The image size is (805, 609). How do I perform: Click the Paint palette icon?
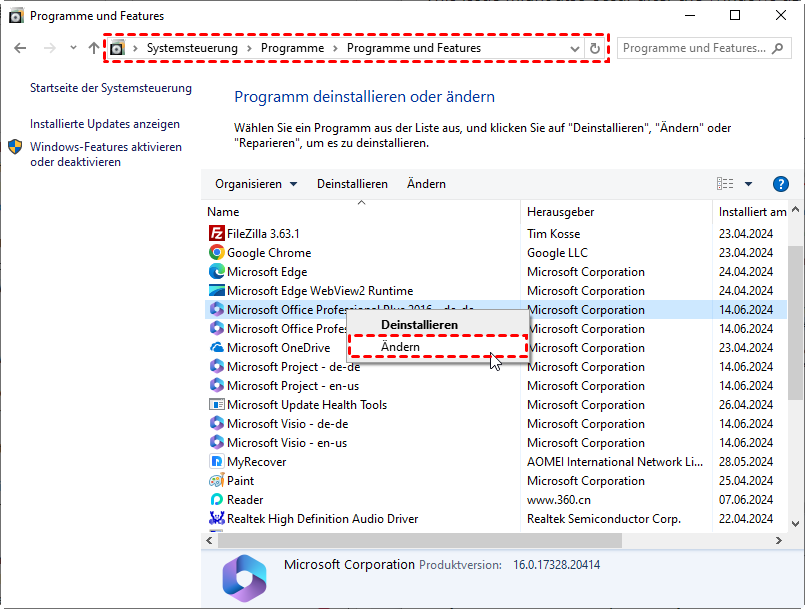pyautogui.click(x=217, y=480)
